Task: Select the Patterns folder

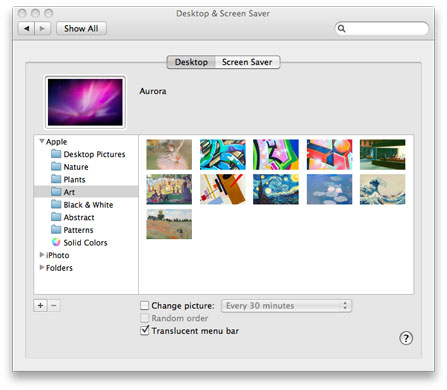Action: coord(86,230)
